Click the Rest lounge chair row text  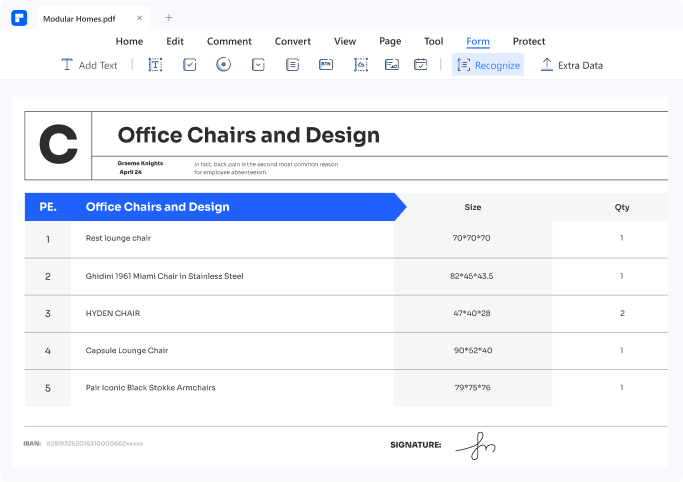pos(118,238)
